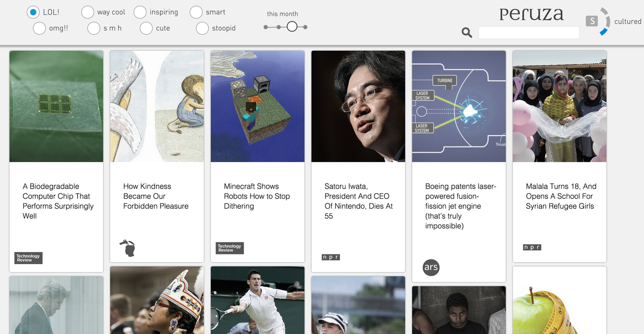Open the Minecraft screenshot thumbnail
The image size is (644, 334).
(x=258, y=106)
